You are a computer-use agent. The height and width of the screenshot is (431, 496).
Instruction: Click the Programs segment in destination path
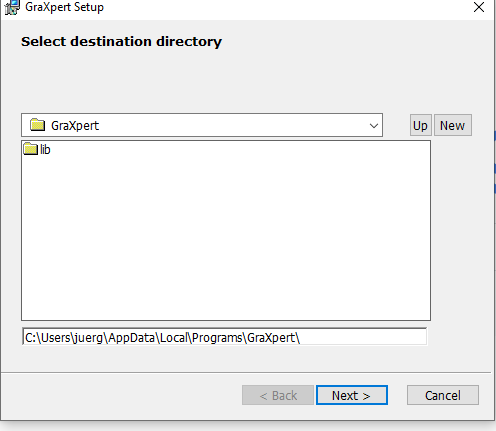tap(217, 338)
